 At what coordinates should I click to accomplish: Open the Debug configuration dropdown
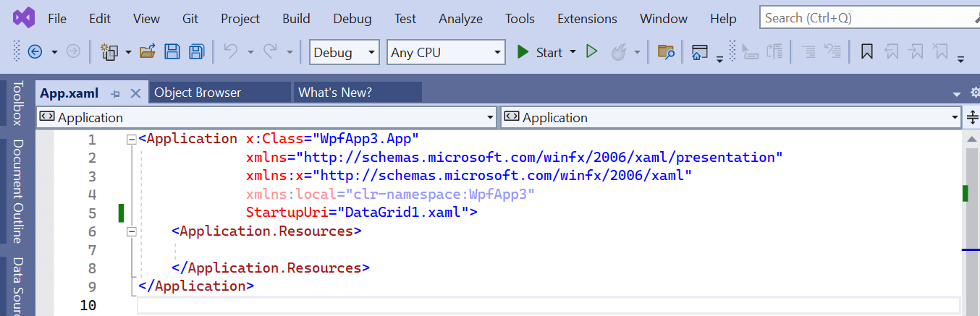click(344, 52)
